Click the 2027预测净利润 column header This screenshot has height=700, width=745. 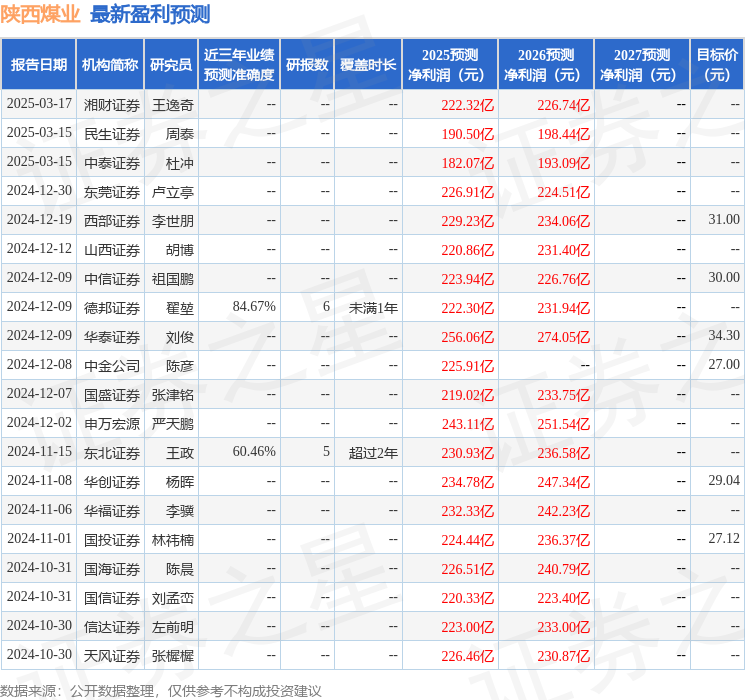642,65
